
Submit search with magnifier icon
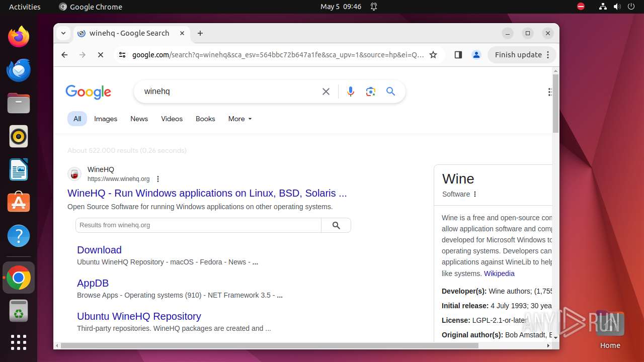tap(391, 92)
